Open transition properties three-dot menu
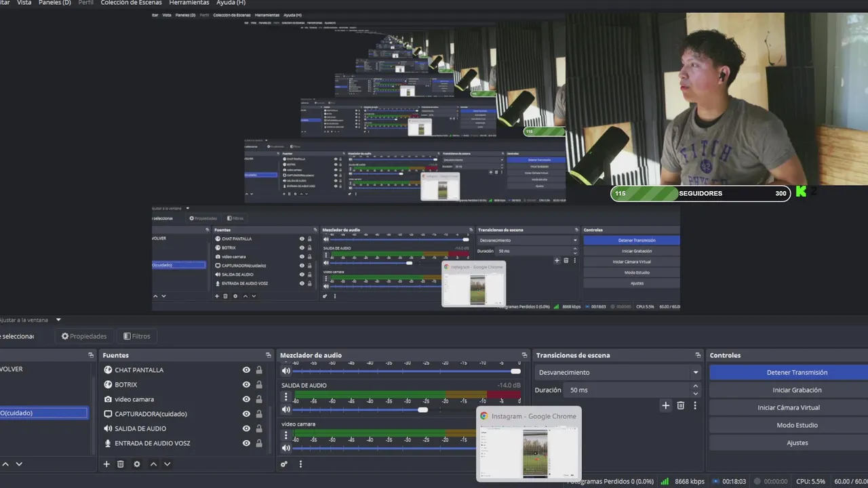This screenshot has width=868, height=488. [x=694, y=405]
